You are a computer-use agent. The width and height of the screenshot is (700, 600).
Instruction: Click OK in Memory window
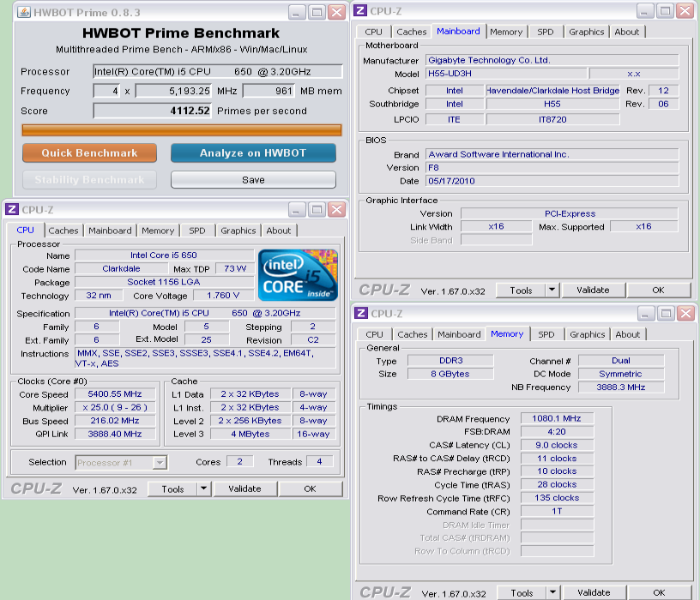click(660, 592)
